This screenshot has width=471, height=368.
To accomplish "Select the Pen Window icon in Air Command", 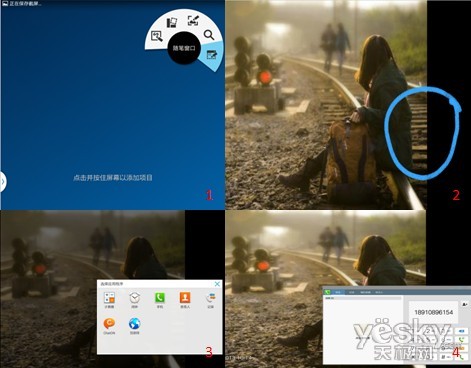I will tap(212, 55).
